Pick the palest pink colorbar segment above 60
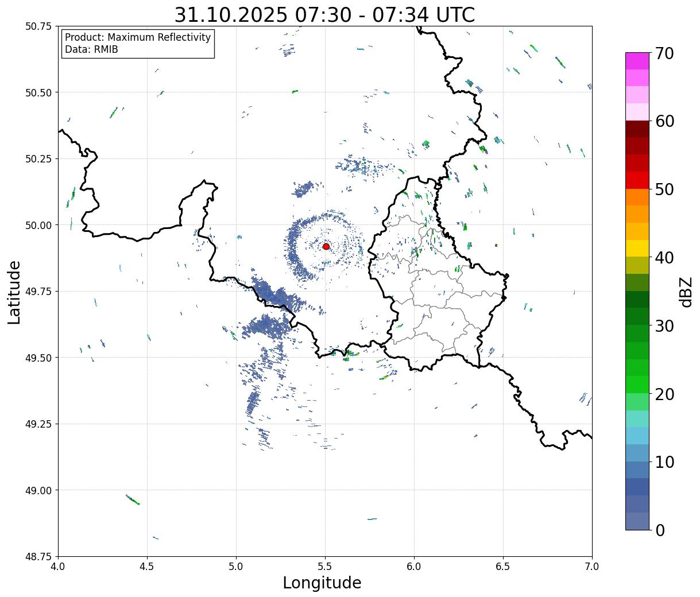This screenshot has width=700, height=597. (637, 112)
